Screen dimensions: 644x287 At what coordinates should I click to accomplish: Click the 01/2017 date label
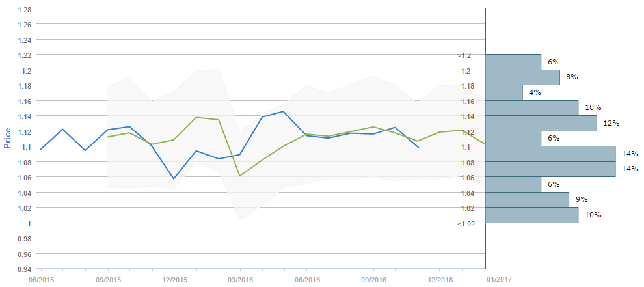(499, 279)
